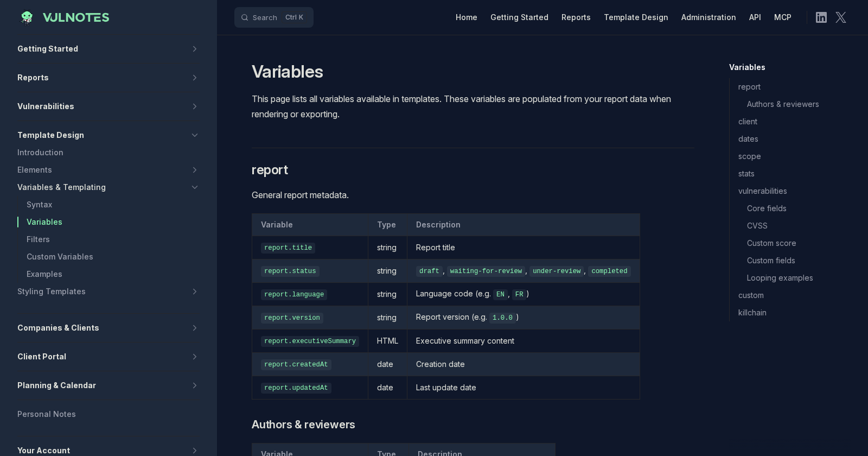Open Administration in top navigation
The height and width of the screenshot is (456, 868).
click(x=709, y=17)
